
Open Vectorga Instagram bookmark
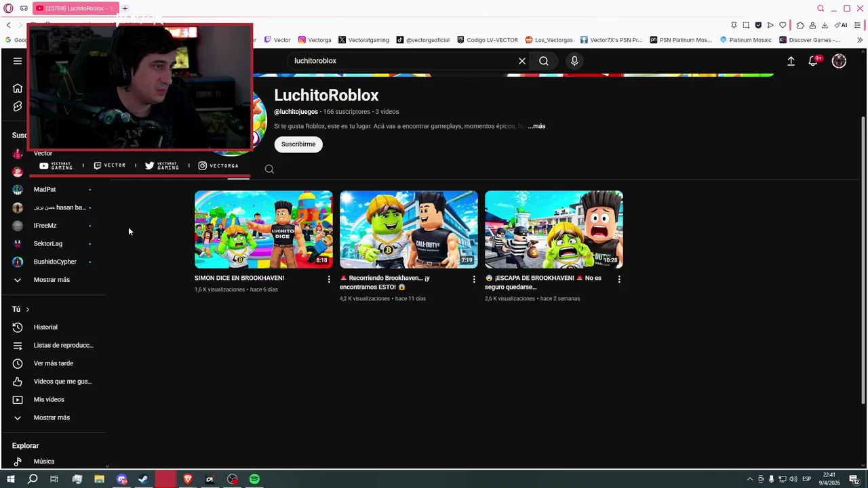tap(315, 40)
